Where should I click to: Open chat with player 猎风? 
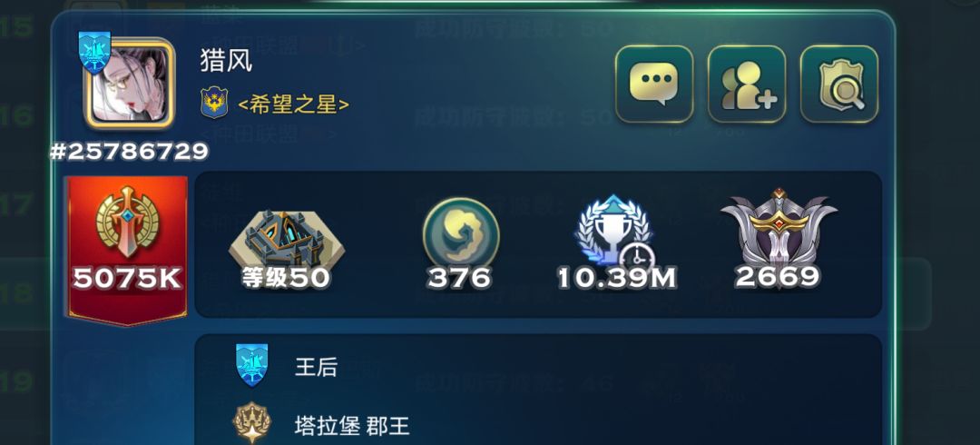pos(653,84)
